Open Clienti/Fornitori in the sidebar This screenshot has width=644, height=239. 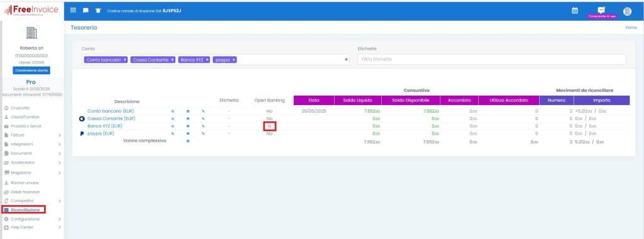click(x=22, y=117)
